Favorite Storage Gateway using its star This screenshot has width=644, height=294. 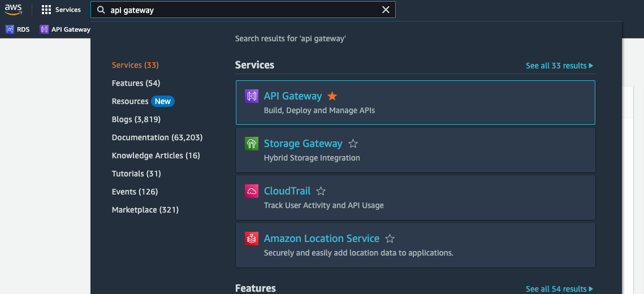point(353,144)
